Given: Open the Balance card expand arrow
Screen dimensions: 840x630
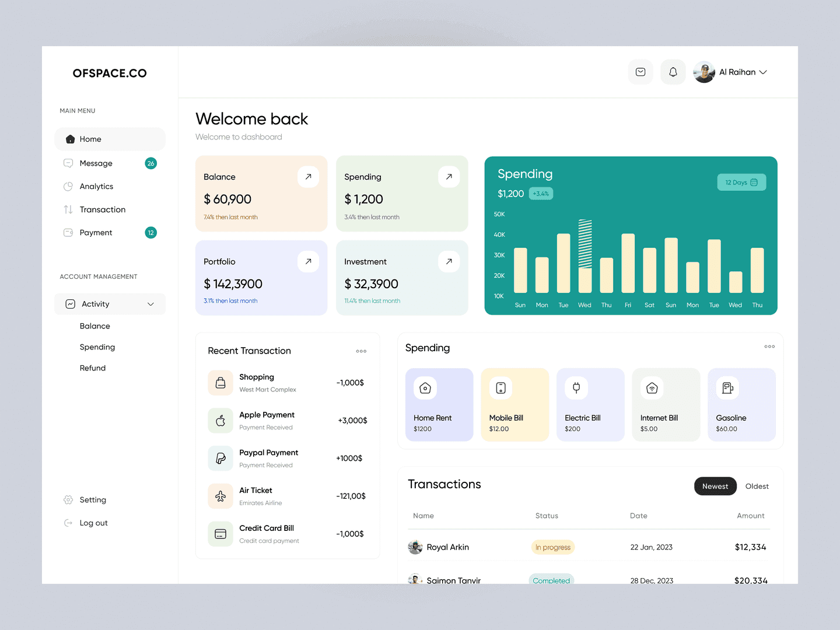Looking at the screenshot, I should [308, 176].
